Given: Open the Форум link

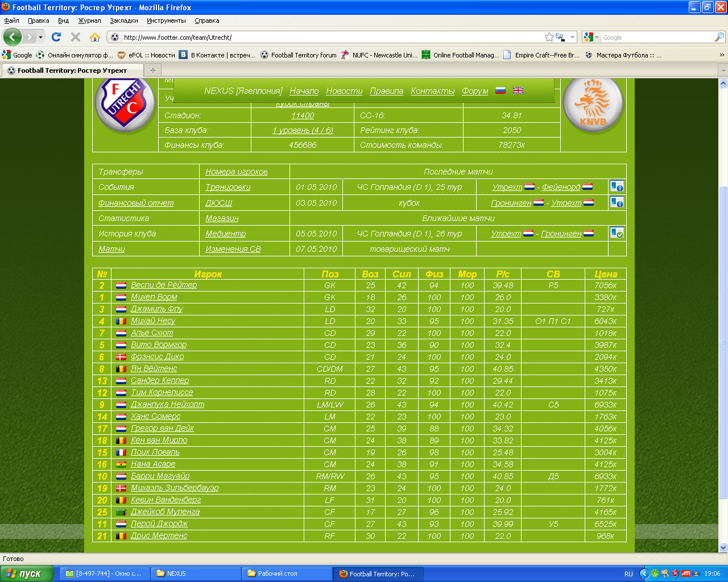Looking at the screenshot, I should (475, 91).
